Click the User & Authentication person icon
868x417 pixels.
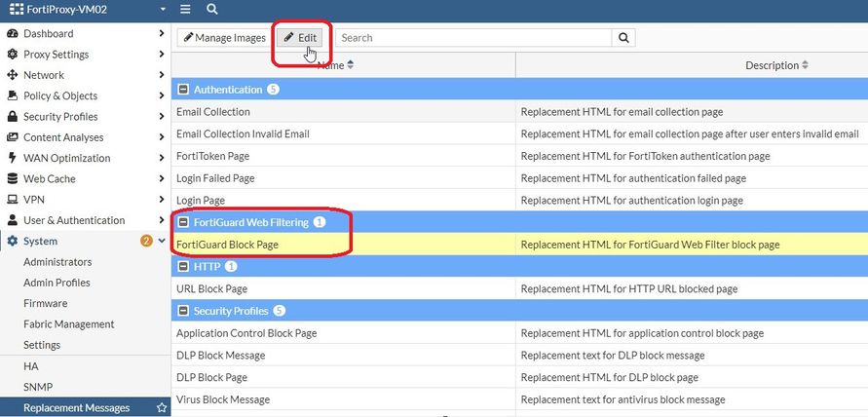point(13,220)
